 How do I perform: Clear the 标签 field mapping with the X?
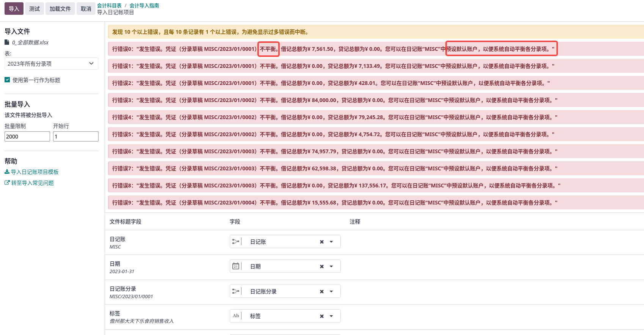[321, 316]
